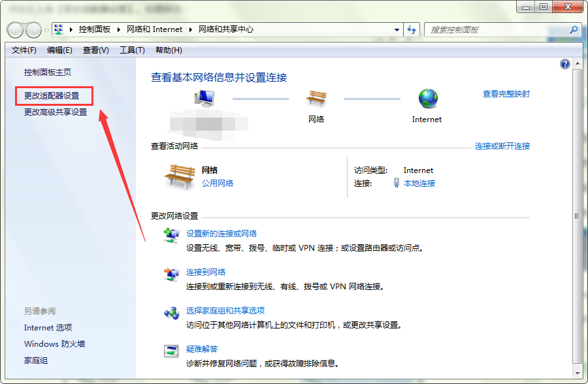This screenshot has height=384, width=588.
Task: Click the connect to network icon
Action: (x=171, y=274)
